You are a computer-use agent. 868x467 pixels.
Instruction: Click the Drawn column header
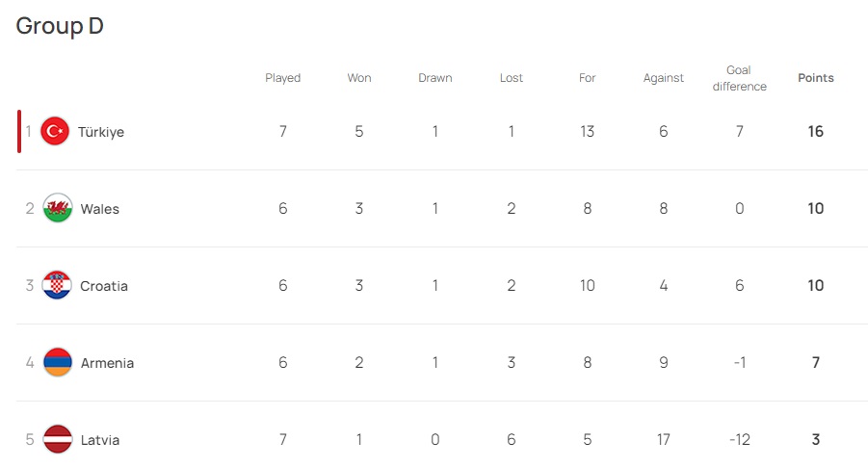coord(435,78)
